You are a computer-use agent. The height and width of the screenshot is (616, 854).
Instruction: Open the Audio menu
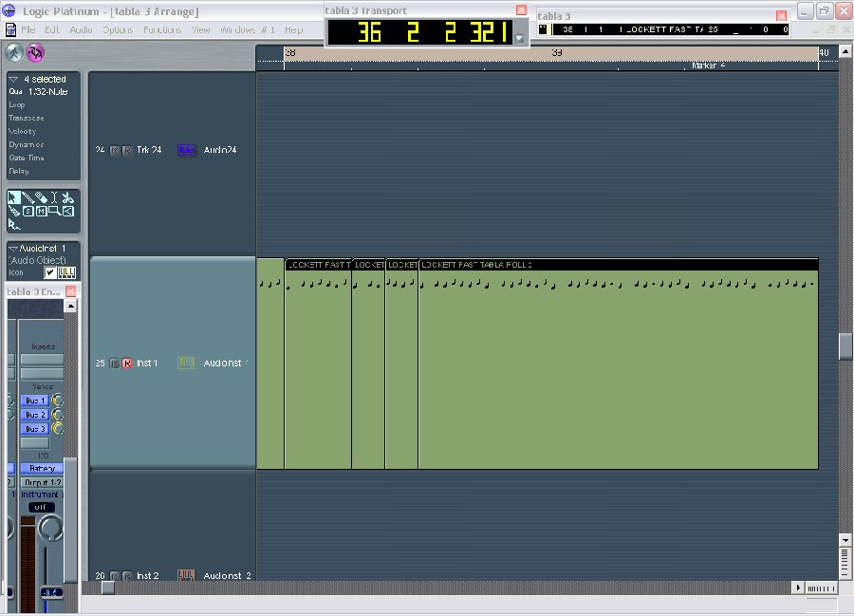pos(81,30)
